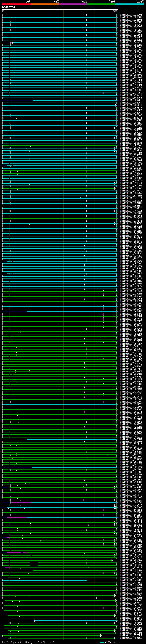Open the UniRef100_A1CIN8 entry
146x644 pixels.
pyautogui.click(x=131, y=419)
